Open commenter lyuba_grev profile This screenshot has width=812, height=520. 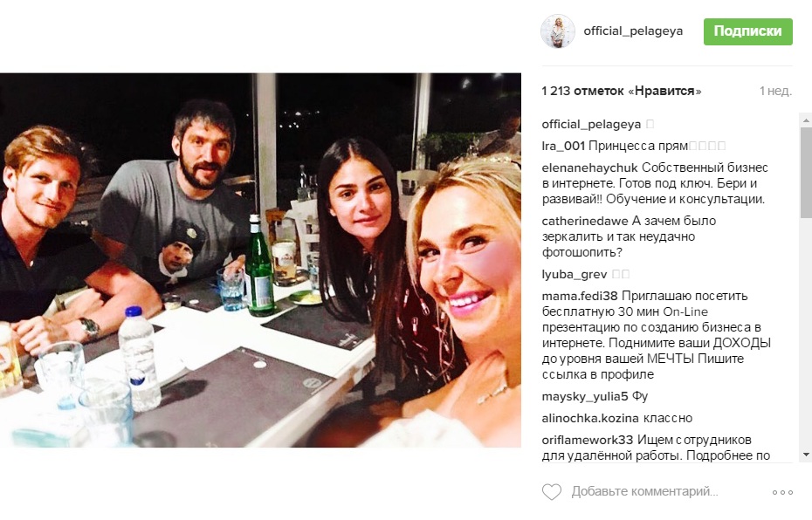click(575, 274)
